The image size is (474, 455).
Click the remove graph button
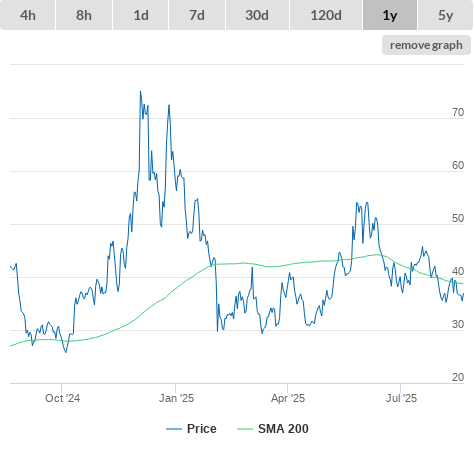(x=426, y=45)
